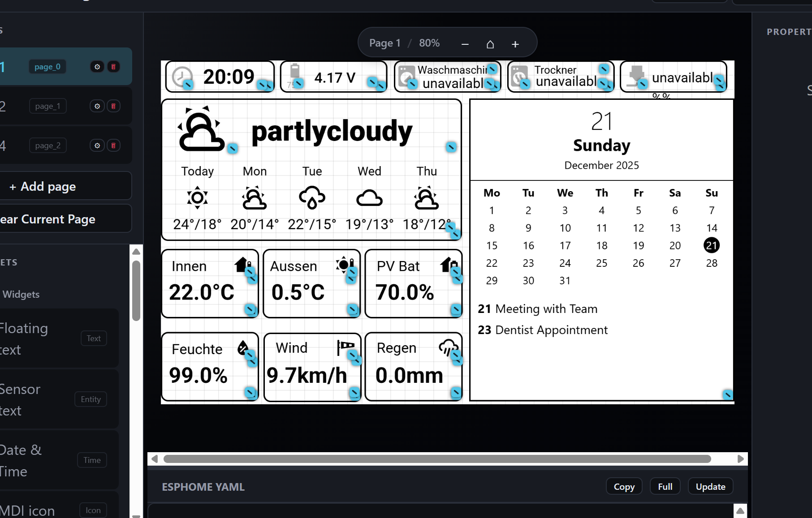The height and width of the screenshot is (518, 812).
Task: Select the clock icon beside 20:09
Action: pyautogui.click(x=182, y=77)
